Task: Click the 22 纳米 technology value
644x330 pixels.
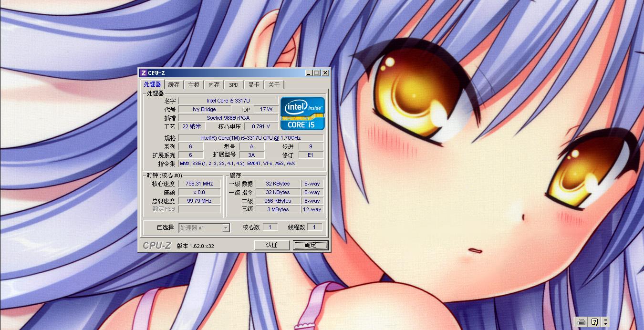Action: pos(192,126)
